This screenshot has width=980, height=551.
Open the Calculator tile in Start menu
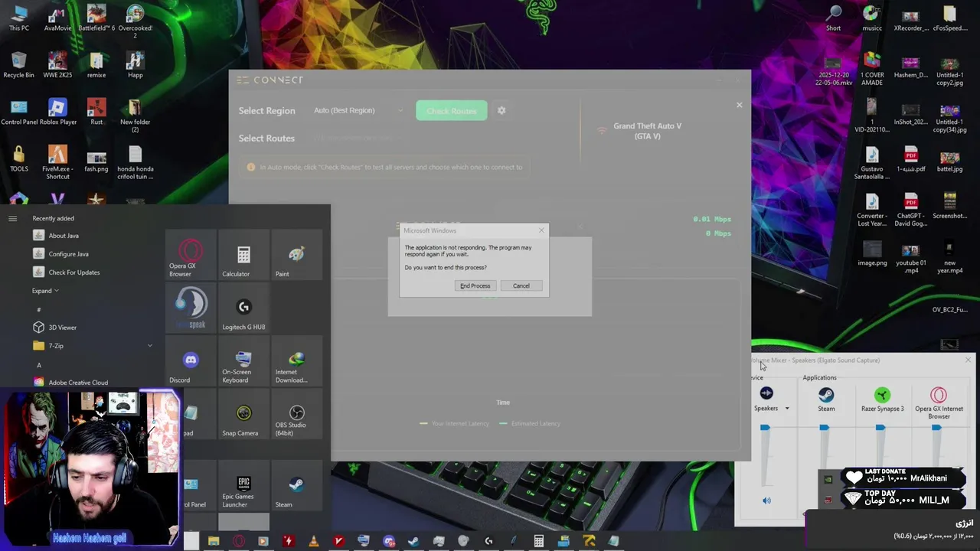click(x=243, y=255)
